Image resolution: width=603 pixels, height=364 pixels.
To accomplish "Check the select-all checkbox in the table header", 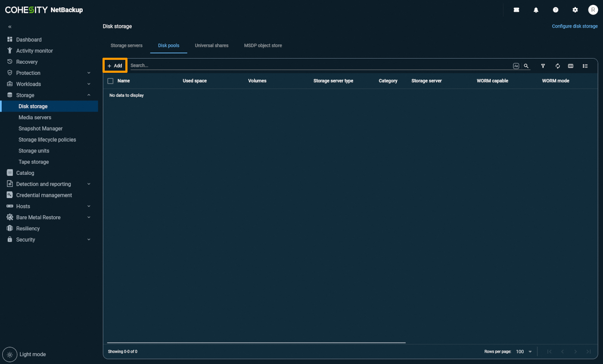I will pos(110,81).
